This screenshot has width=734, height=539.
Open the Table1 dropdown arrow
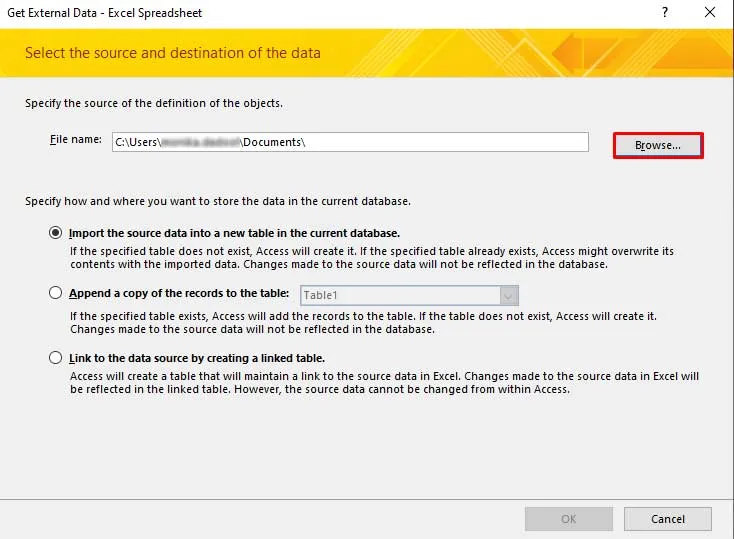[x=509, y=295]
